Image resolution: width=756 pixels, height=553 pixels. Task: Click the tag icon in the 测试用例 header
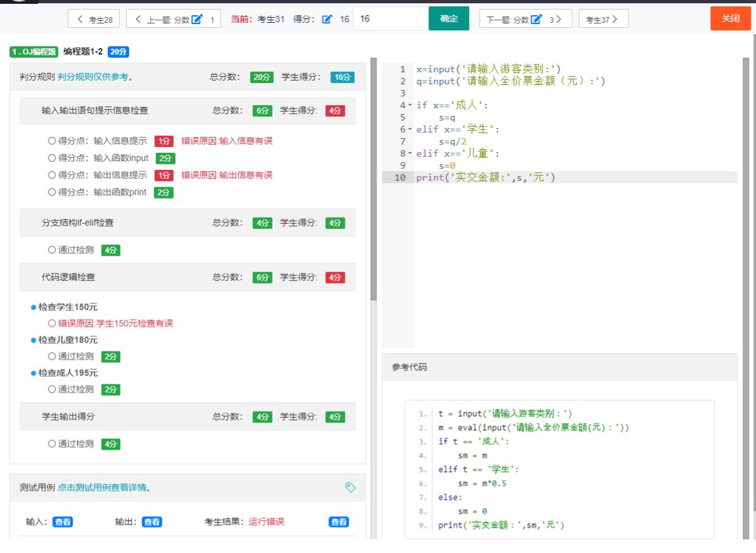350,487
